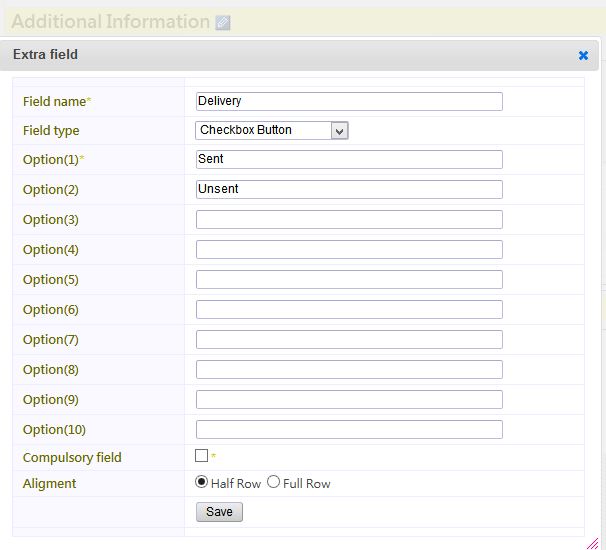Click the empty Option(4) text box

[x=349, y=249]
